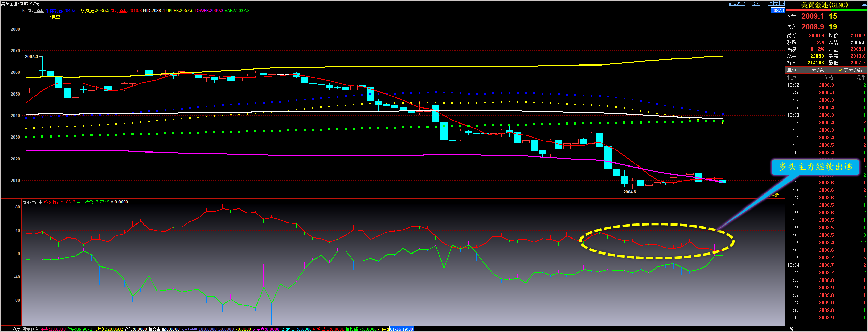Open the 周期 period menu
This screenshot has width=868, height=332.
(756, 4)
